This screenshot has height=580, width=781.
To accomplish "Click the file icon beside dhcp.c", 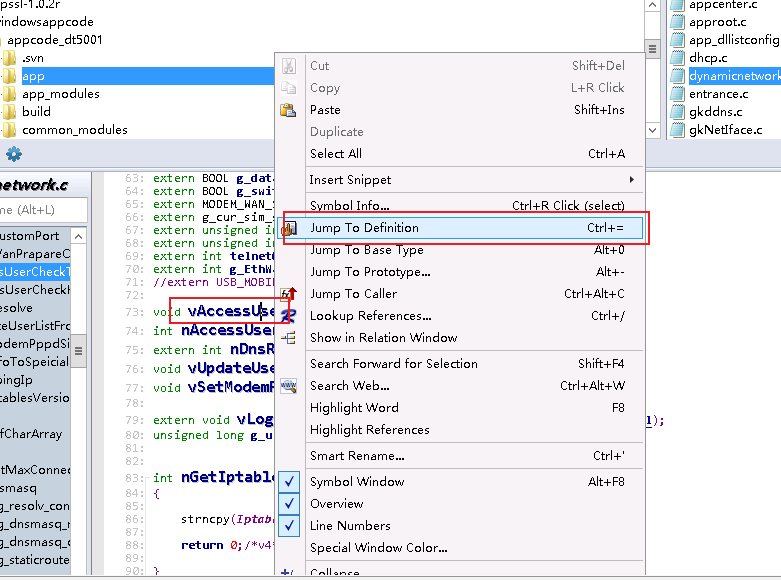I will [x=677, y=58].
